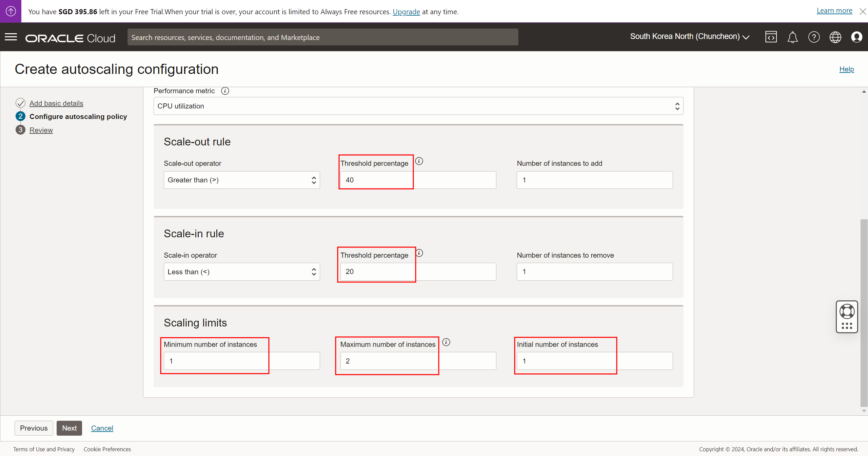Click the info icon beside Performance metric
The image size is (868, 456).
pos(225,91)
